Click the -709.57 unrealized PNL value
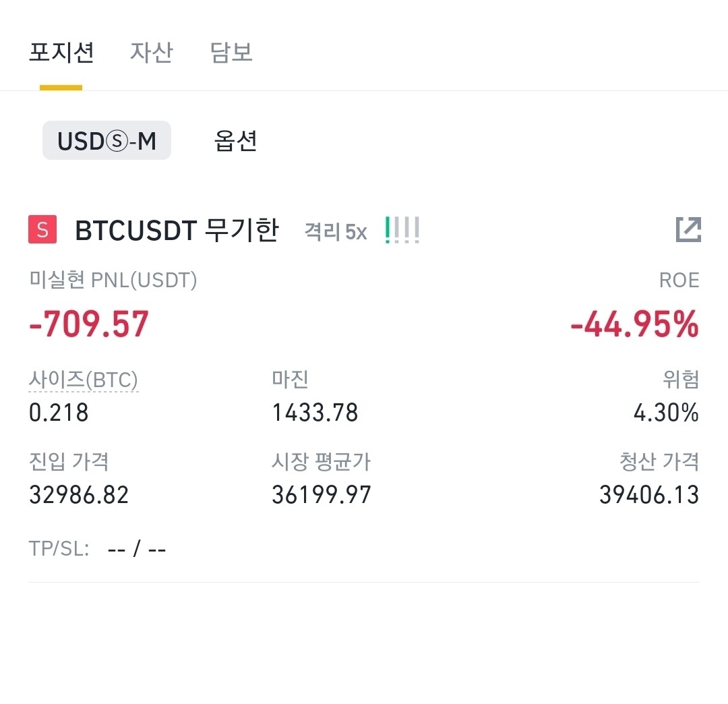The width and height of the screenshot is (728, 704). 88,325
